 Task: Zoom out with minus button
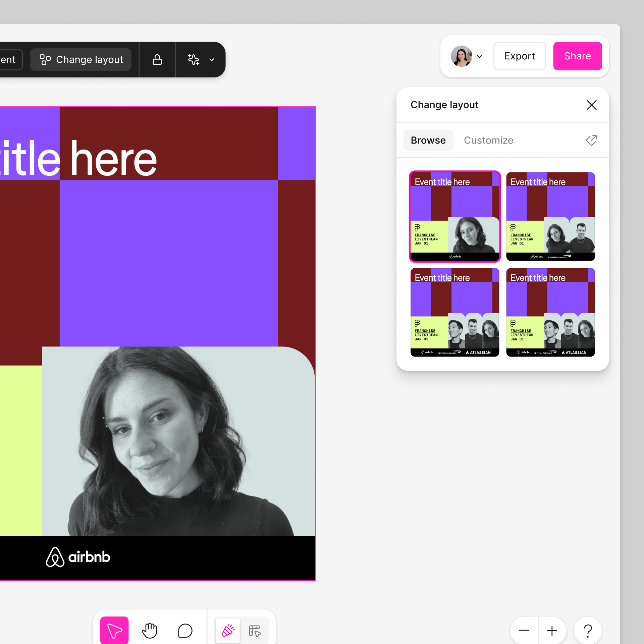(x=524, y=631)
